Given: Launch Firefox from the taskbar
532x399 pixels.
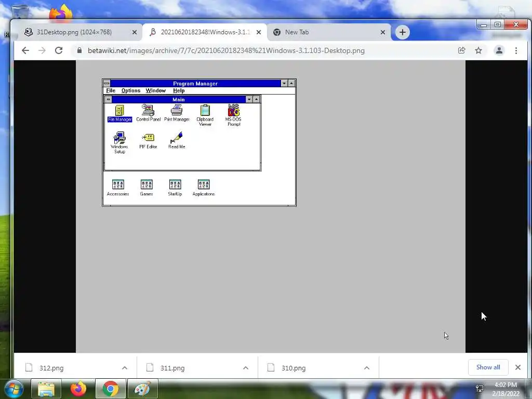Looking at the screenshot, I should click(78, 389).
